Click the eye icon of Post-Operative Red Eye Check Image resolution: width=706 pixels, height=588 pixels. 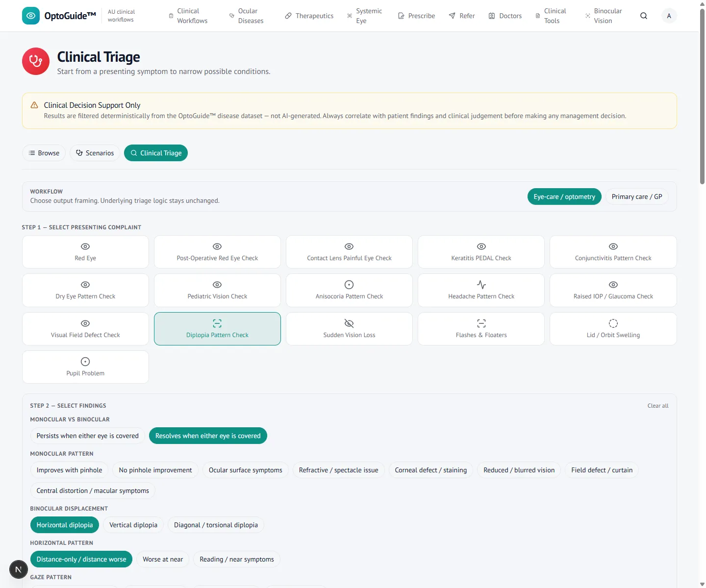[x=217, y=246]
